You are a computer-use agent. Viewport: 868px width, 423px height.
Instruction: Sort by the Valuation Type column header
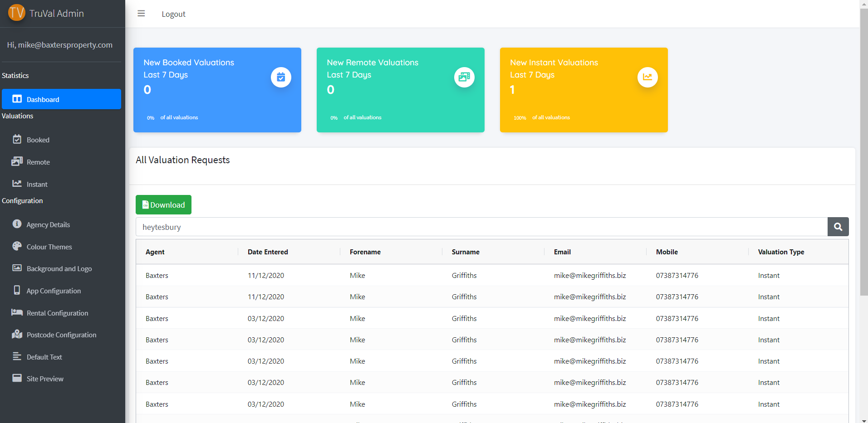(781, 252)
